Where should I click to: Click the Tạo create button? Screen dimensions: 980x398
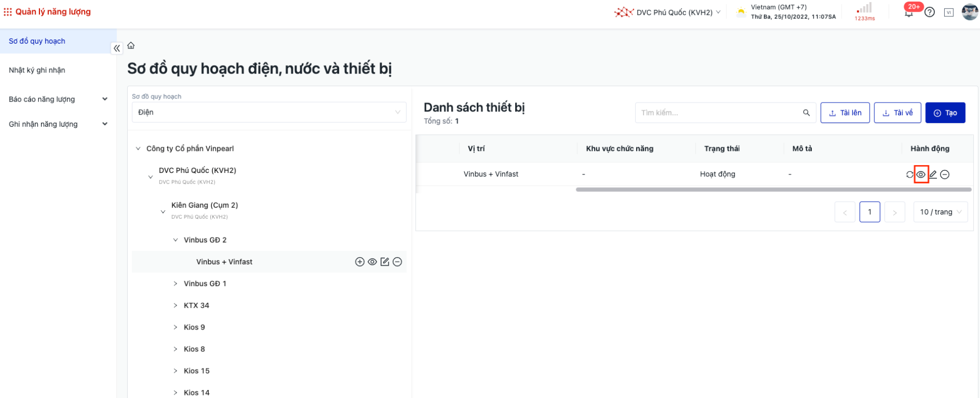click(945, 113)
